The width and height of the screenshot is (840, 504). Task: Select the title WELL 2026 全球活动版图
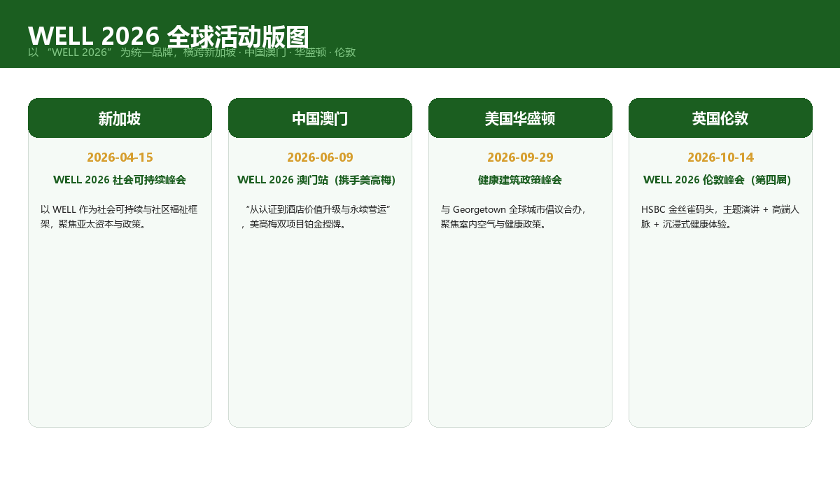(x=169, y=36)
